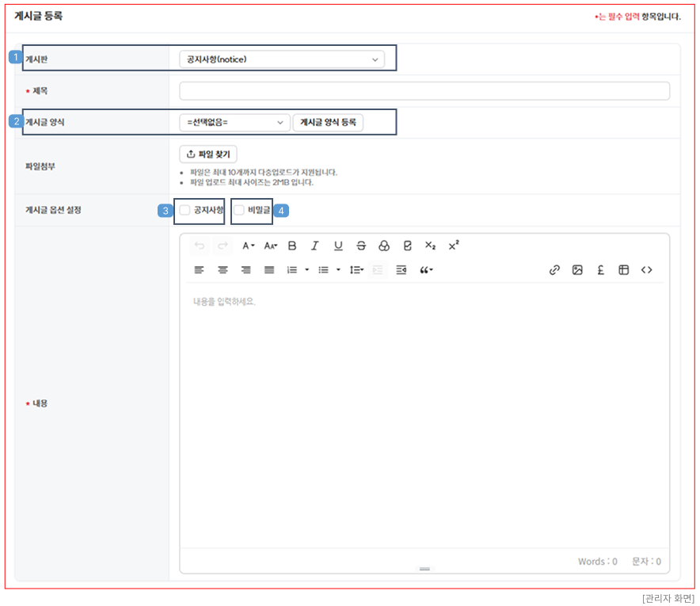The image size is (700, 606).
Task: Click inside the 내용 editor text area
Action: point(424,412)
